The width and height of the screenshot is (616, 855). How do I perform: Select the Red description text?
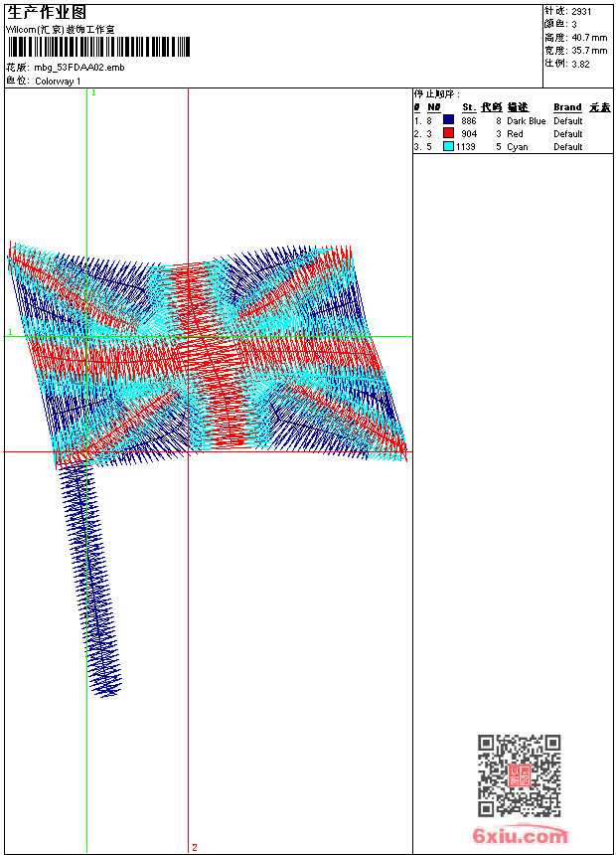515,134
